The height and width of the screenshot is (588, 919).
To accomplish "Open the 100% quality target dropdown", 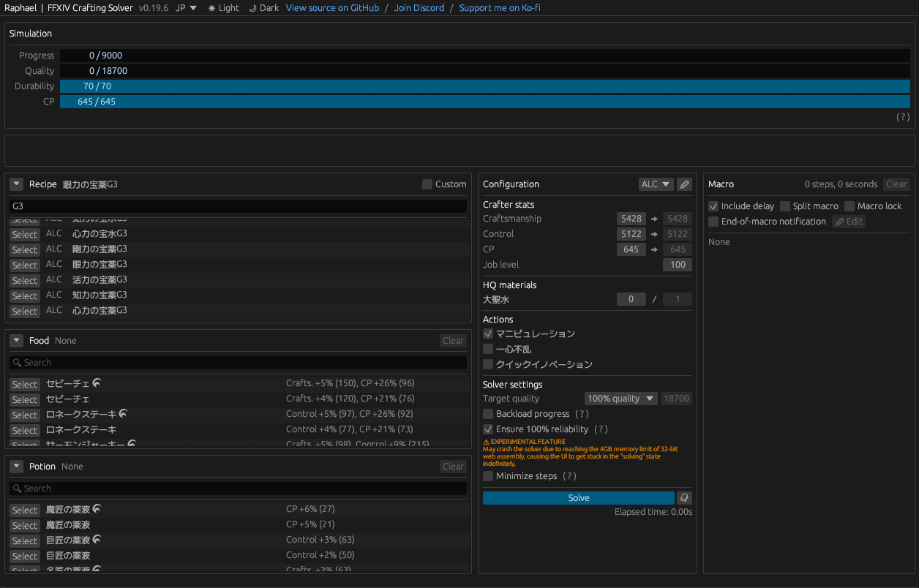I will tap(621, 399).
